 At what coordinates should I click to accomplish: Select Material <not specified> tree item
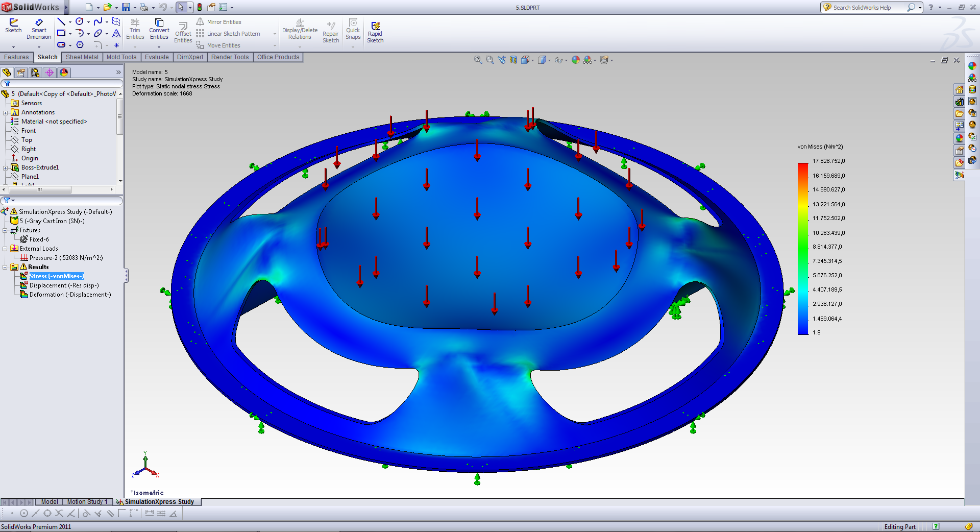coord(54,122)
